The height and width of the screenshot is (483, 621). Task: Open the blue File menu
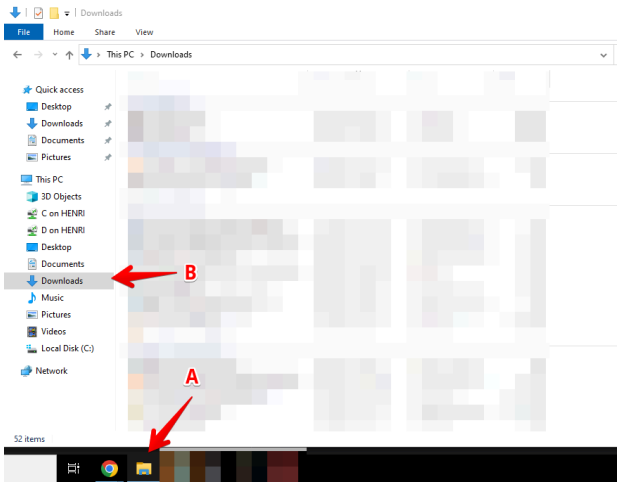(23, 32)
